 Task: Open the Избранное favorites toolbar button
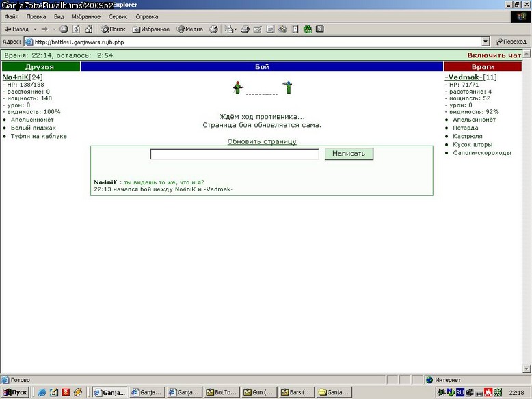coord(151,29)
